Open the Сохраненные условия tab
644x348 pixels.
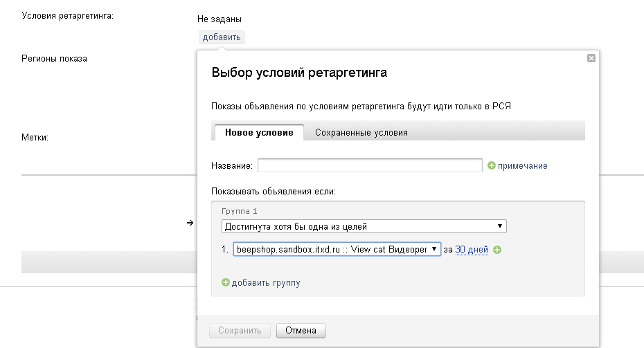pyautogui.click(x=361, y=132)
